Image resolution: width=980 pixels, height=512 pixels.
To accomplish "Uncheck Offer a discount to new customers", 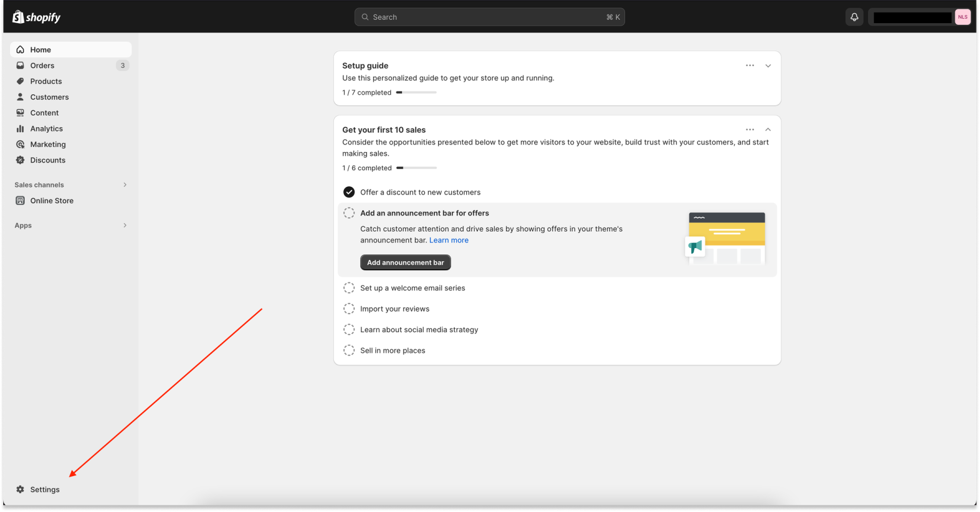I will [x=349, y=192].
